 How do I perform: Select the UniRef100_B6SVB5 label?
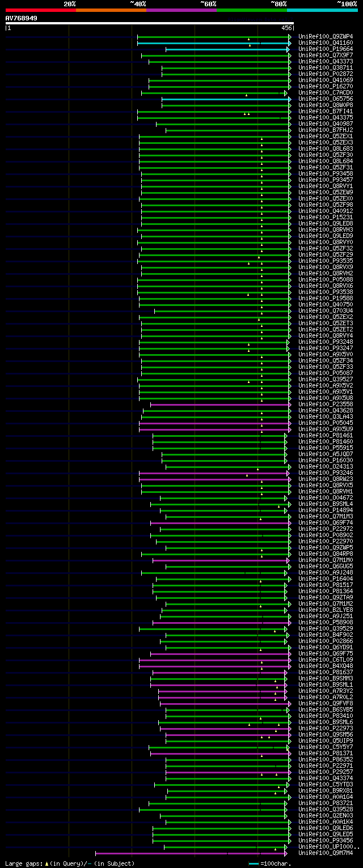[325, 709]
